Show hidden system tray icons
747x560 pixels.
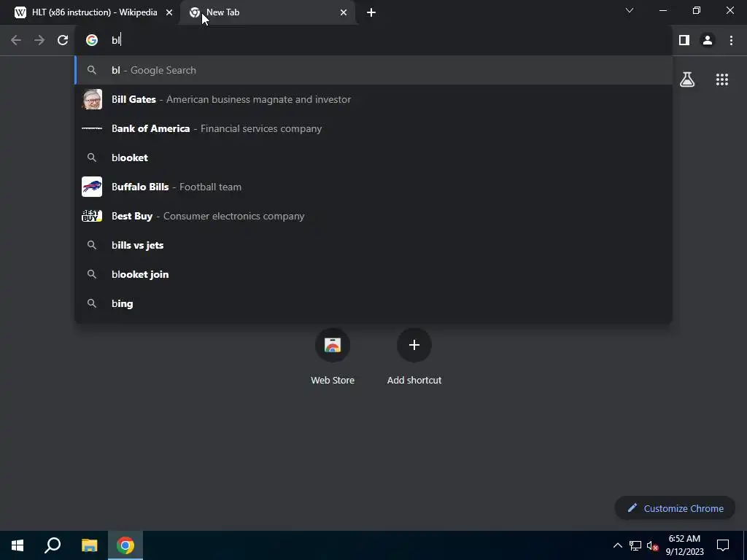[x=617, y=545]
